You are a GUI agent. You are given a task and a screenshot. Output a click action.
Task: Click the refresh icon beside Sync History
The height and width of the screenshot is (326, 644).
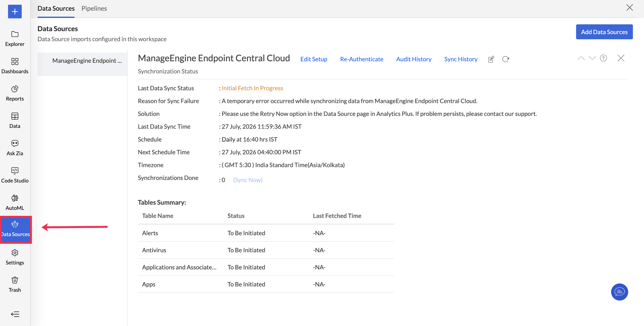[x=506, y=59]
